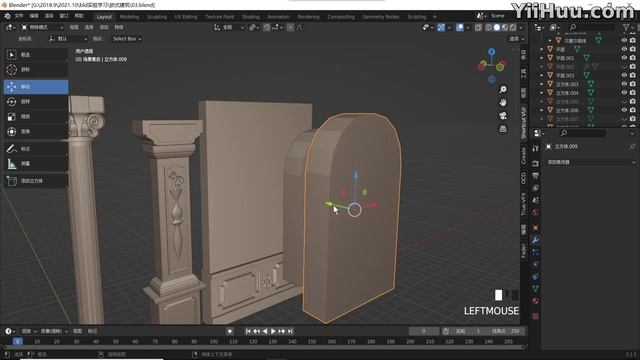
Task: Open the Select Box drag-mode dropdown
Action: pyautogui.click(x=127, y=39)
